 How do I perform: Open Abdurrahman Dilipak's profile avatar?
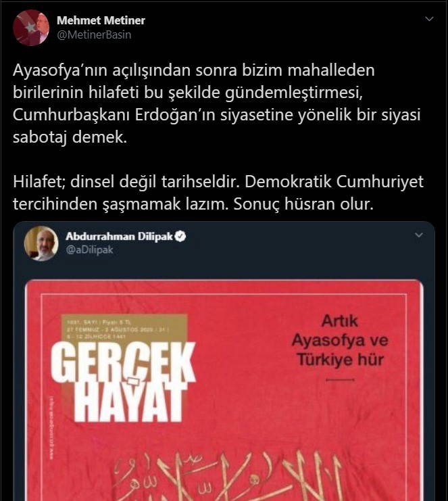click(41, 243)
